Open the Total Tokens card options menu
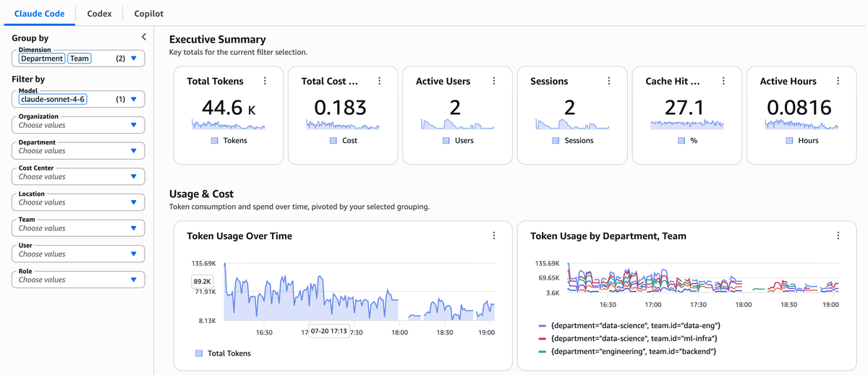Image resolution: width=868 pixels, height=375 pixels. click(x=265, y=82)
